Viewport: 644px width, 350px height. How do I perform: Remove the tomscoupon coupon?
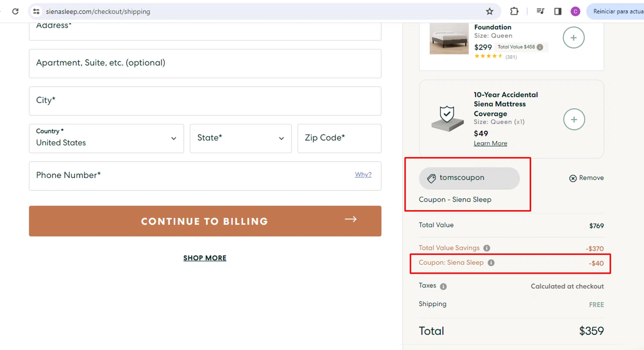pyautogui.click(x=586, y=178)
